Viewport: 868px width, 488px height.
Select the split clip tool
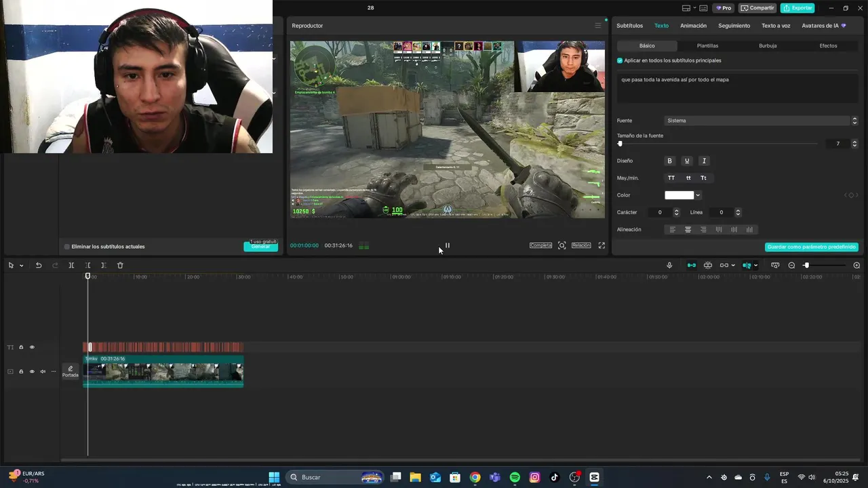pos(71,265)
